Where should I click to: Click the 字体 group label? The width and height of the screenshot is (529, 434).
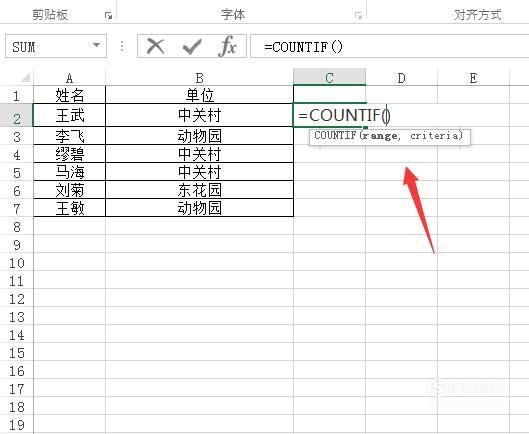pos(233,15)
